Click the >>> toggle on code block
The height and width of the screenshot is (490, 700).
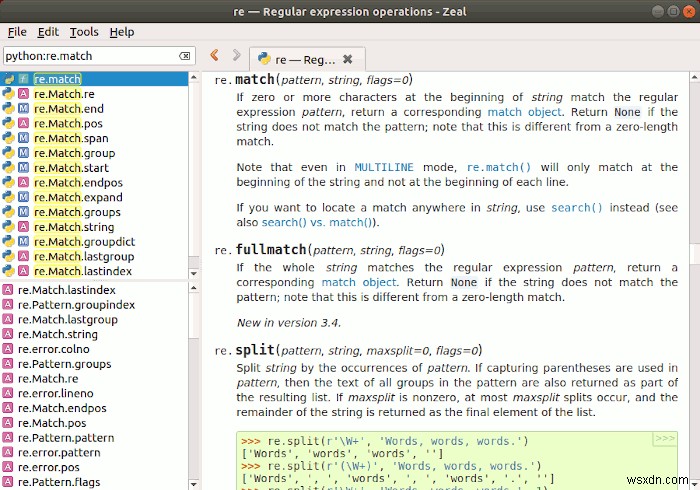point(664,439)
